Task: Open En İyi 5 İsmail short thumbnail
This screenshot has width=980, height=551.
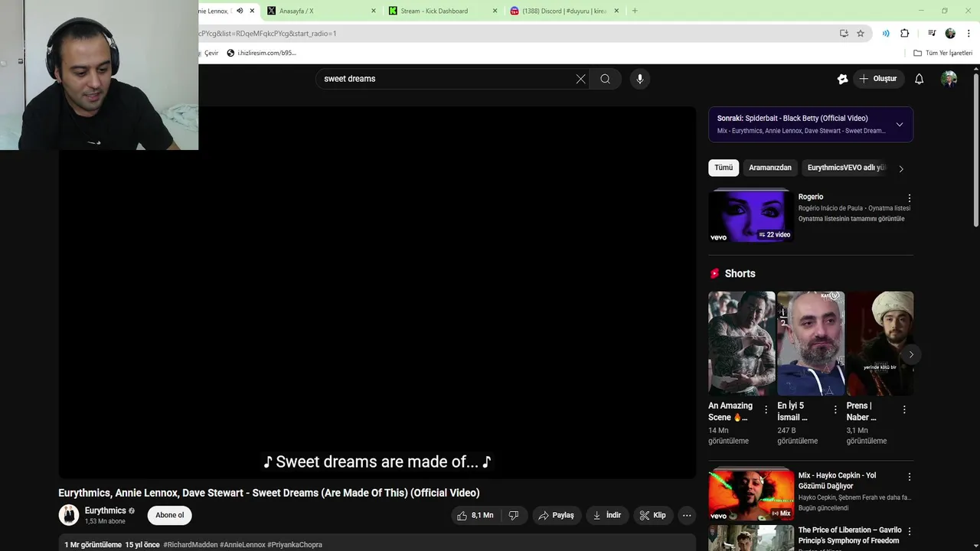Action: [x=811, y=343]
